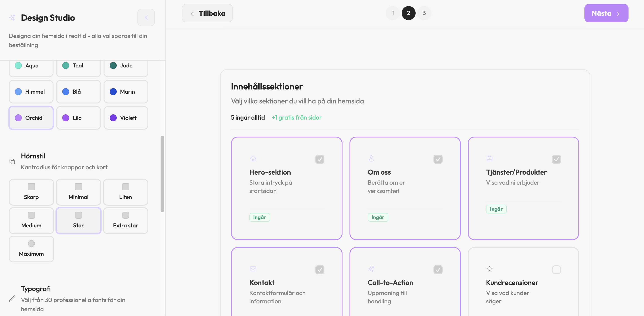Image resolution: width=644 pixels, height=316 pixels.
Task: Click the sidebar vertical scrollbar
Action: [162, 174]
